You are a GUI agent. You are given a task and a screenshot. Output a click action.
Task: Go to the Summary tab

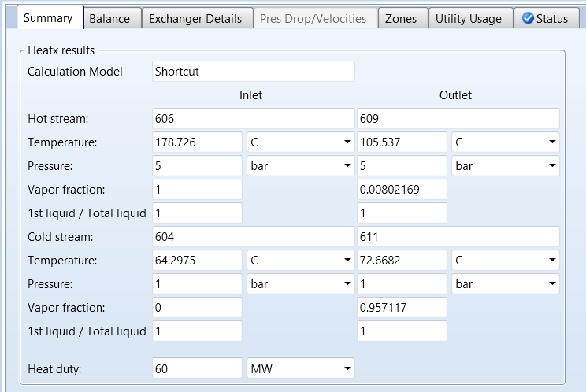[48, 18]
